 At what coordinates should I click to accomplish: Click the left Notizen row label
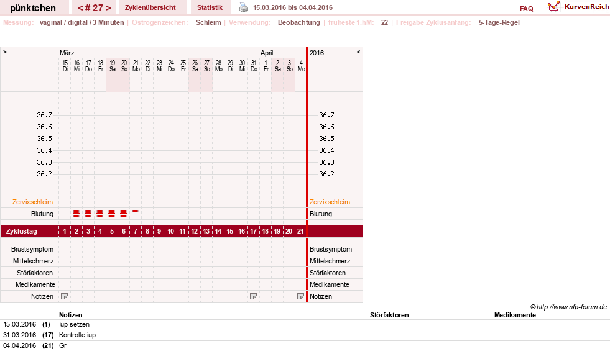tap(42, 296)
